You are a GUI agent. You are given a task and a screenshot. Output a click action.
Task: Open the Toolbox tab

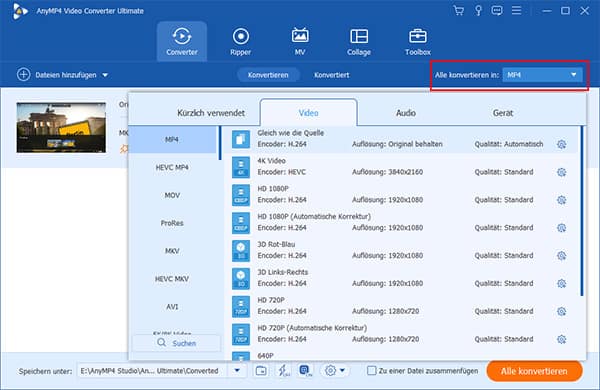pos(418,41)
